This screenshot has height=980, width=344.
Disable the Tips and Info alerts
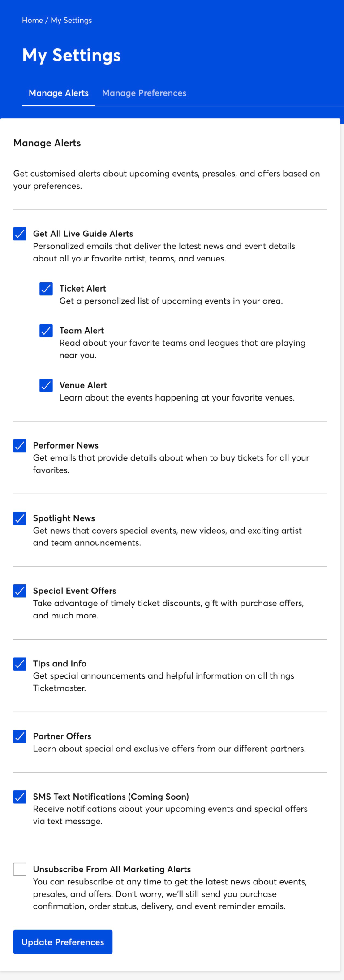(19, 664)
